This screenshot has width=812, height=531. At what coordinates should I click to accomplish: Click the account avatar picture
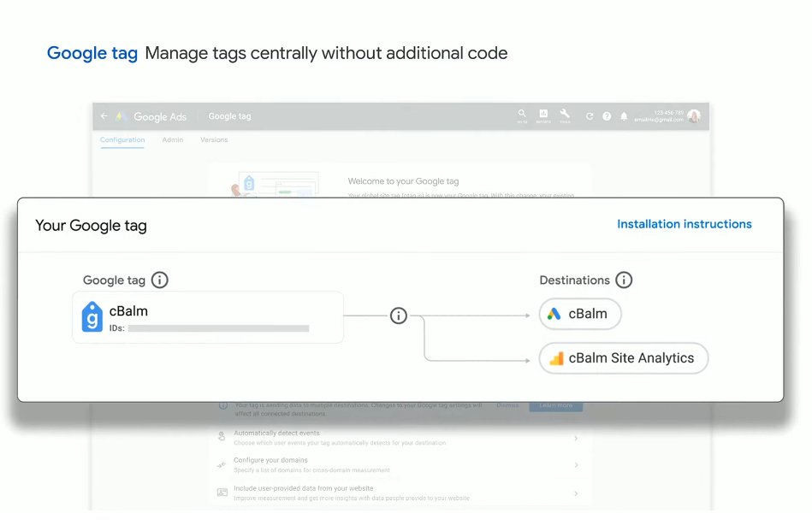coord(694,116)
